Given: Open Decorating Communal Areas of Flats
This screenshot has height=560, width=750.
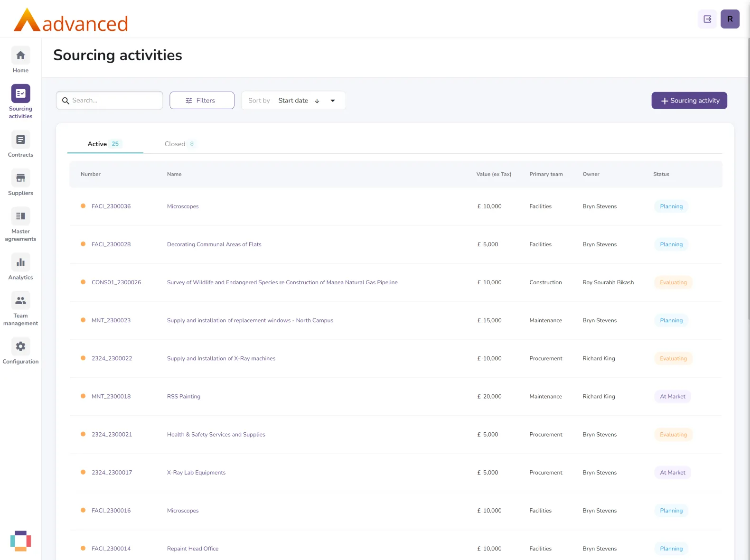Looking at the screenshot, I should click(214, 244).
